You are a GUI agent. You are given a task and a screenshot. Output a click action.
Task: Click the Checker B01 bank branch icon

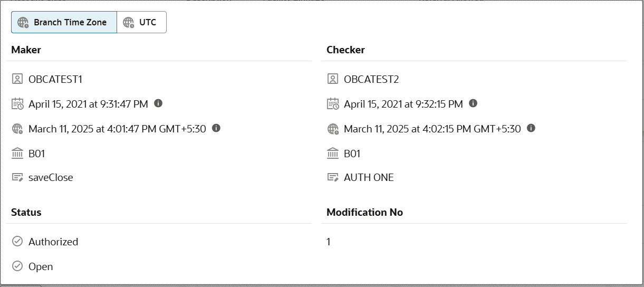click(333, 153)
